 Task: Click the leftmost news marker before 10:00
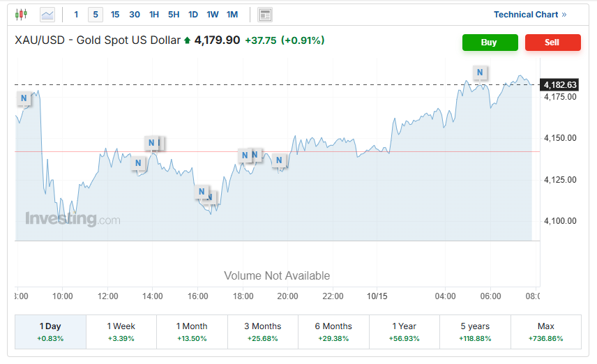pyautogui.click(x=24, y=98)
